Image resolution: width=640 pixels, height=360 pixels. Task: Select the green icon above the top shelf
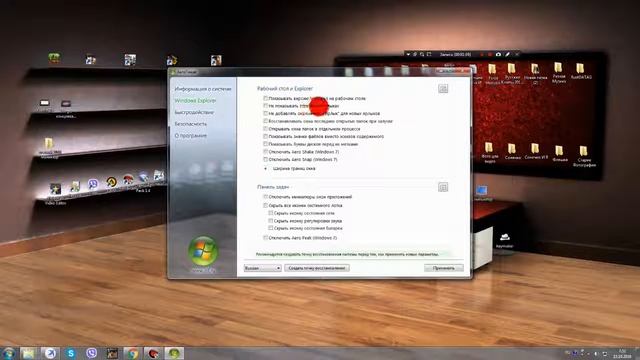[54, 58]
